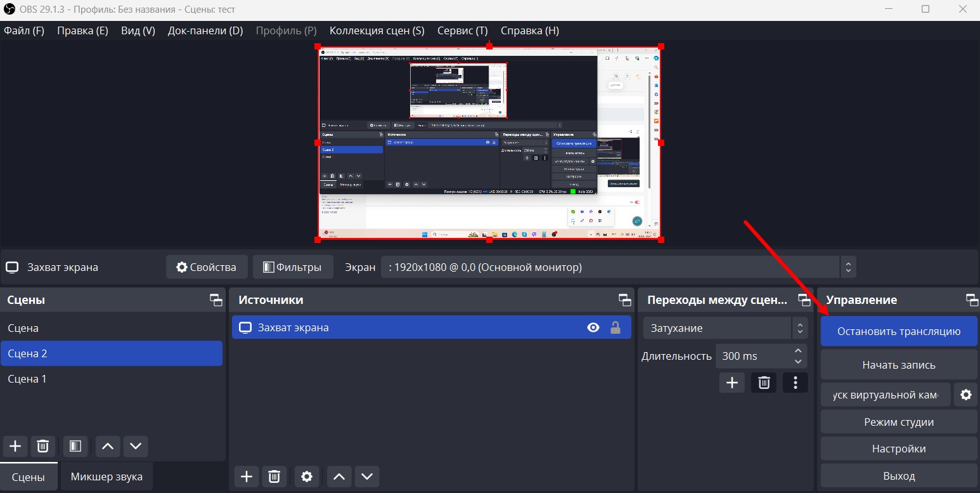Select Сцена 2 in scenes list
This screenshot has width=980, height=493.
(112, 353)
